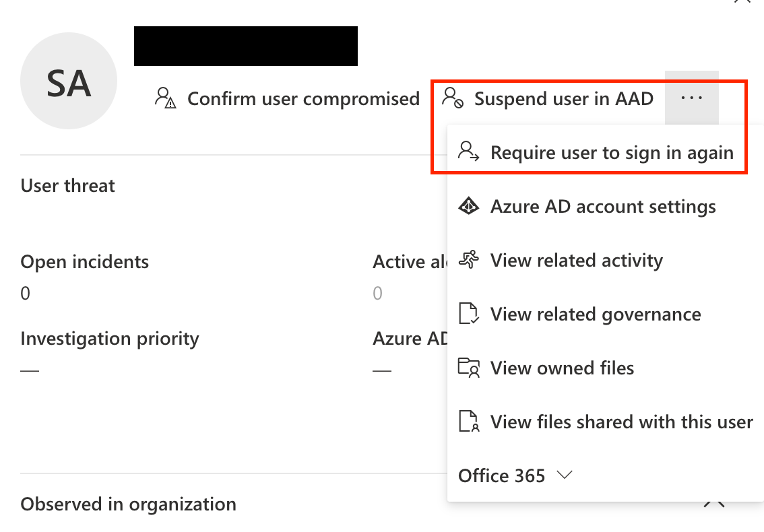Click the Confirm user compromised action

point(303,98)
